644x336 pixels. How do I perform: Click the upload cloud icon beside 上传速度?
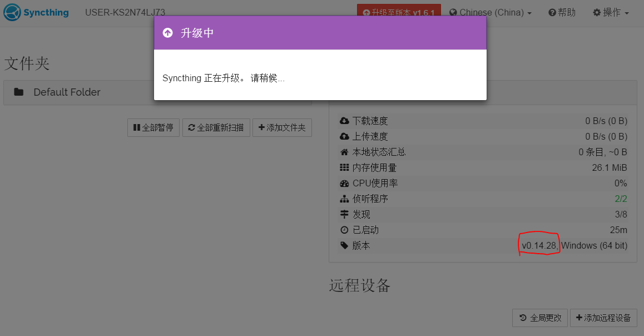[344, 136]
